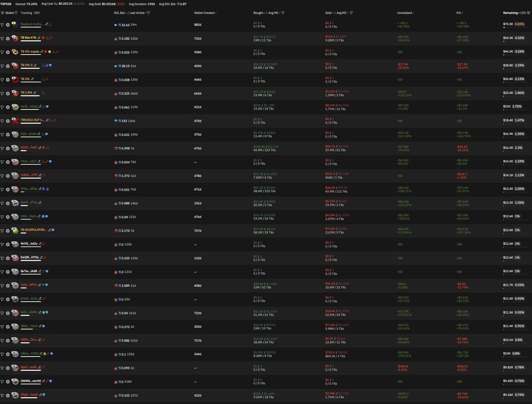This screenshot has width=532, height=404.
Task: Toggle the round selector on SCX3...Fnb7 row
Action: (x=8, y=149)
